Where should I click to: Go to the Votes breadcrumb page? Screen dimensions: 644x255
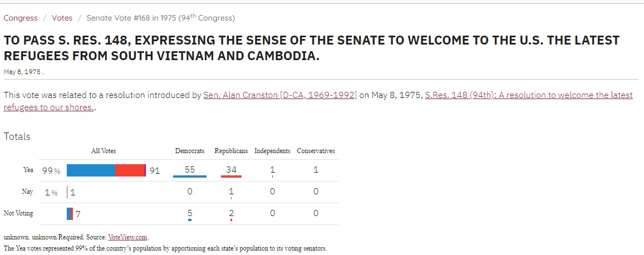(62, 18)
